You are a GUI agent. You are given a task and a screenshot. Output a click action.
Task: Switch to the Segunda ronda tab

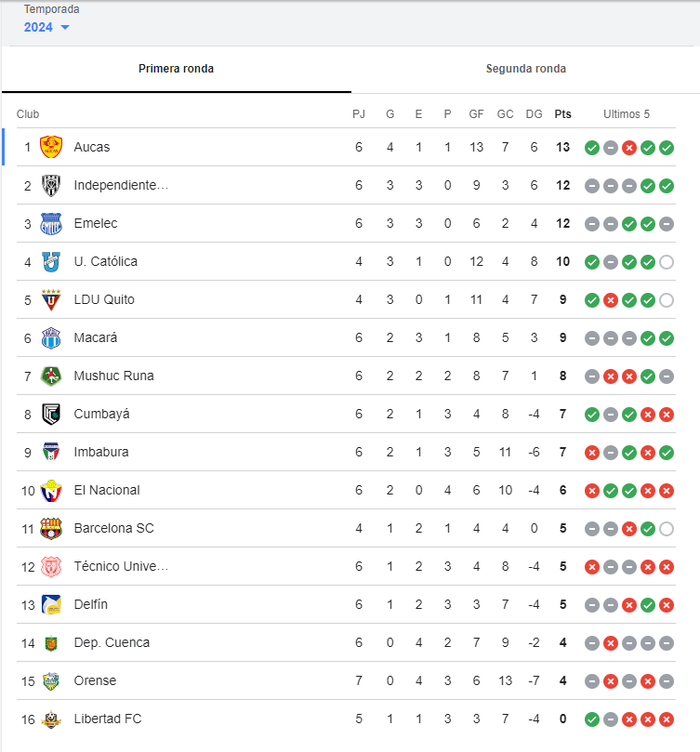526,69
